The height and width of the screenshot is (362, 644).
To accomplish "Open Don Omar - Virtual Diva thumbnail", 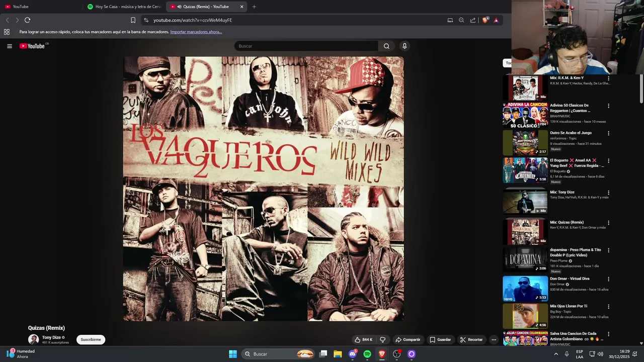I will (525, 289).
